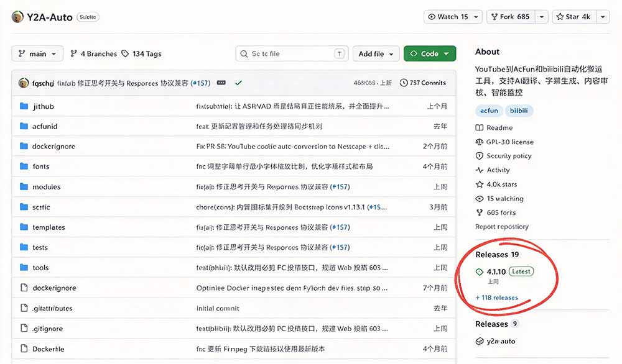Open the + 118 releases link
Screen dimensions: 622x364
[x=496, y=298]
